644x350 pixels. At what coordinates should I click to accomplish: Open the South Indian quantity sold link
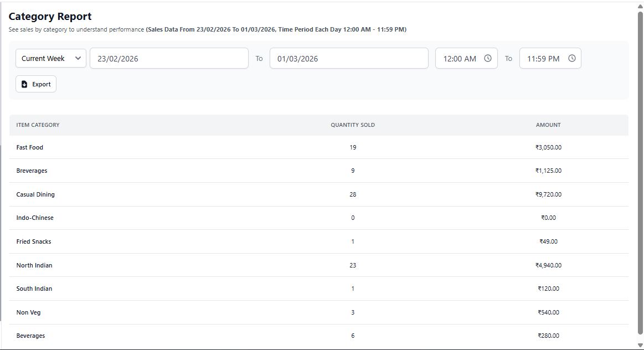click(353, 289)
